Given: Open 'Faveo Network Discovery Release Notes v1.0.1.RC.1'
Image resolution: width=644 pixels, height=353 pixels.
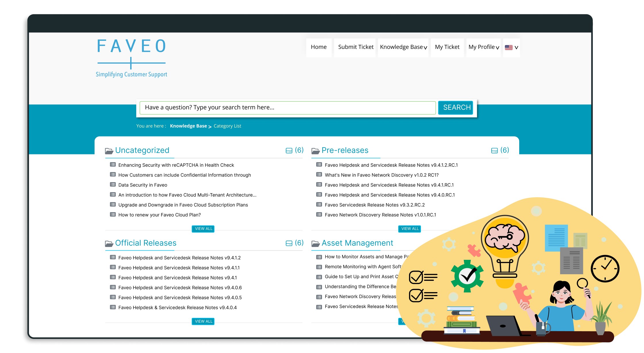Looking at the screenshot, I should click(380, 215).
